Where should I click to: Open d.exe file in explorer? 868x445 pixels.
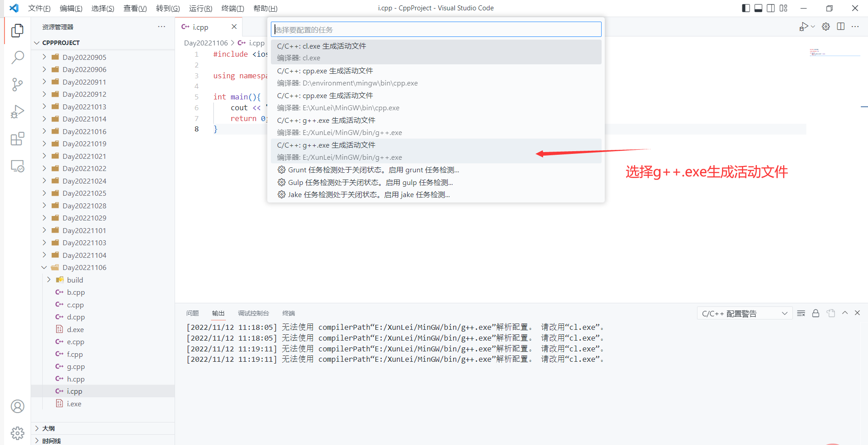click(103, 329)
